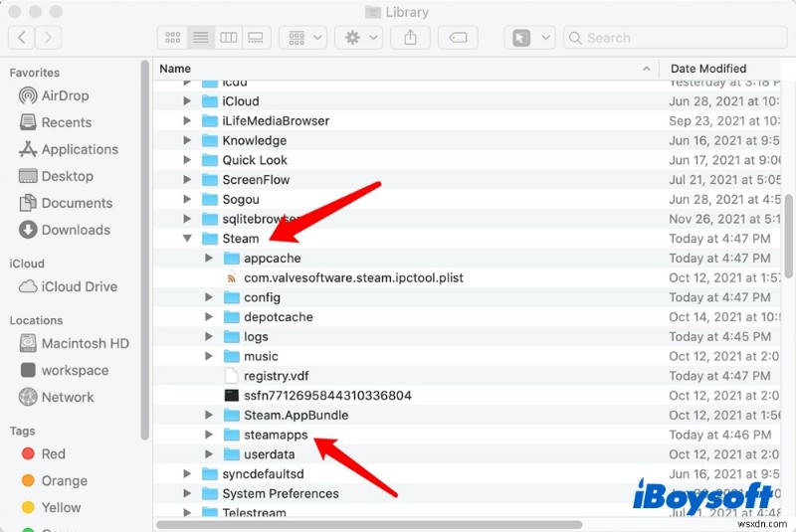Expand the depotcache folder

209,316
